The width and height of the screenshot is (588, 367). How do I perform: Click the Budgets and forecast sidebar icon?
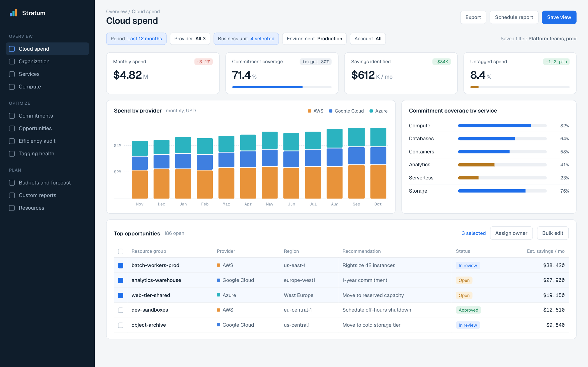[x=12, y=183]
